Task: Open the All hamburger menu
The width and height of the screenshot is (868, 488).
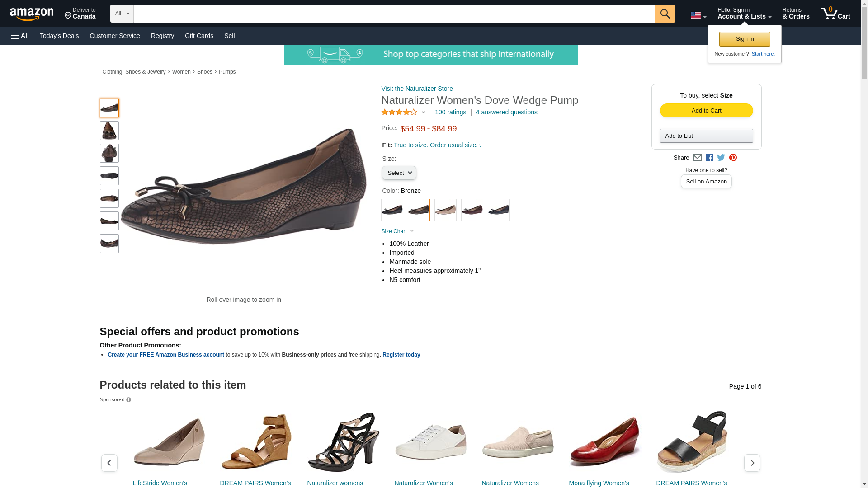Action: point(20,36)
